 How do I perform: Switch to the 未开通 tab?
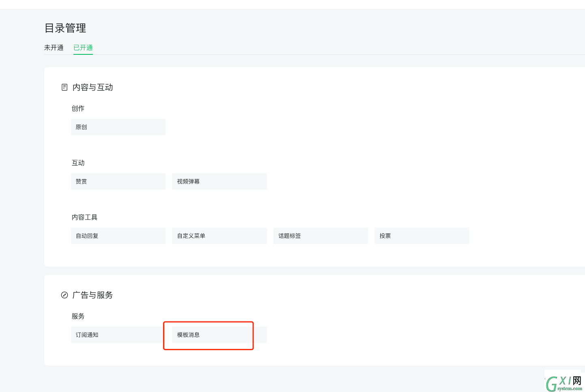tap(54, 47)
